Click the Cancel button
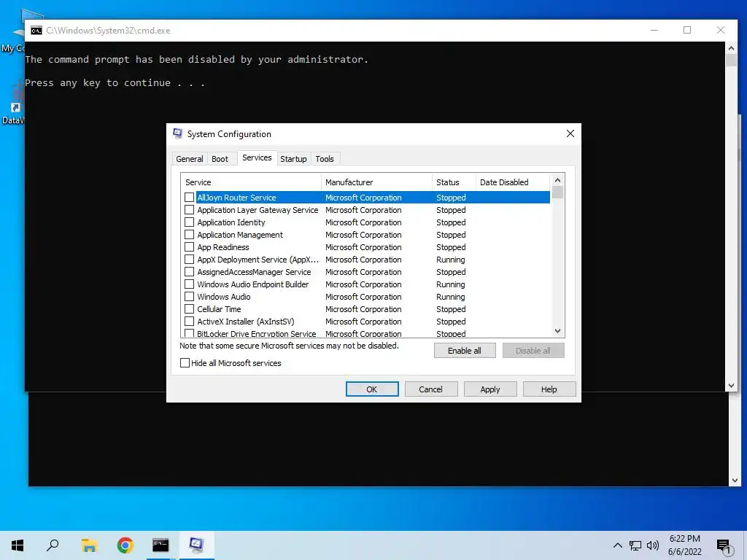Screen dimensions: 747x560 pos(430,389)
